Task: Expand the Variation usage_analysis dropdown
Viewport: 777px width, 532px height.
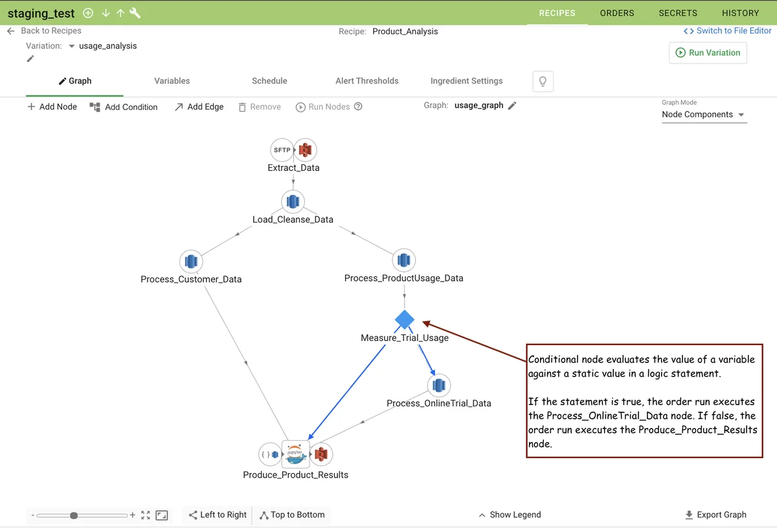Action: coord(72,46)
